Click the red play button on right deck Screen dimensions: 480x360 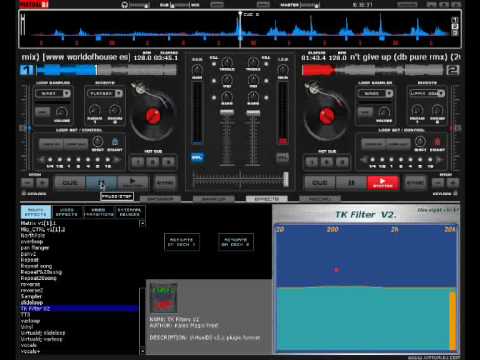tap(383, 183)
